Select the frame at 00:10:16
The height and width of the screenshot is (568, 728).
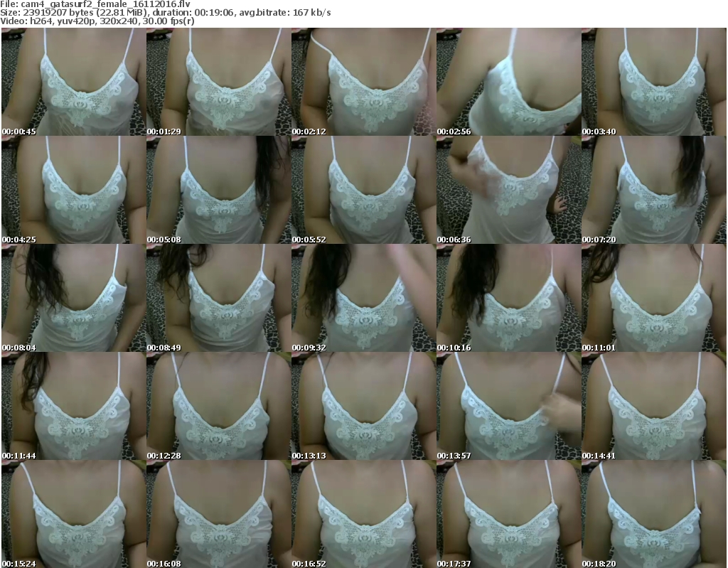click(509, 298)
